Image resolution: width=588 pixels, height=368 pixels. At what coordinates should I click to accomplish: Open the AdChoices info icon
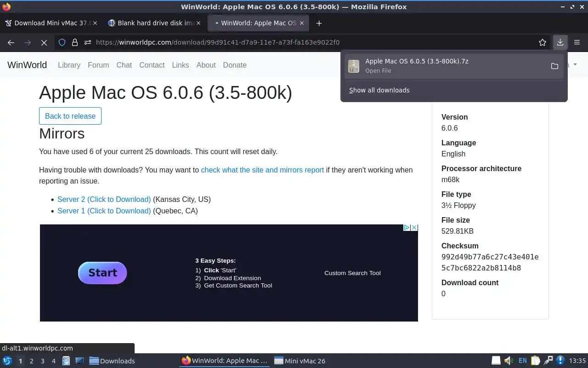click(407, 228)
